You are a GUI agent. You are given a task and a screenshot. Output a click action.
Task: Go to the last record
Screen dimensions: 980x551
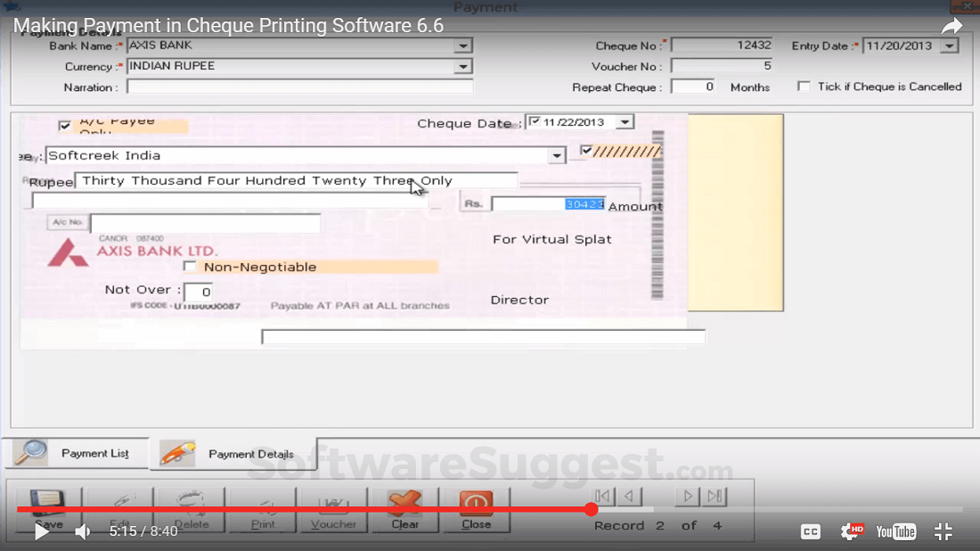(714, 496)
